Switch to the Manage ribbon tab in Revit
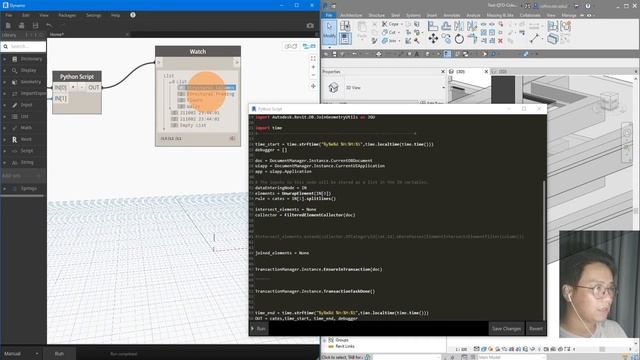 tap(569, 15)
